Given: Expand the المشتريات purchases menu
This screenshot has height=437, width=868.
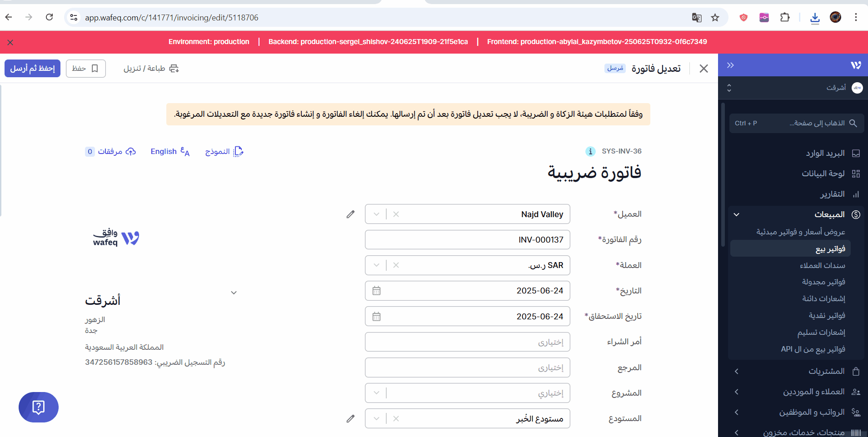Looking at the screenshot, I should point(826,371).
